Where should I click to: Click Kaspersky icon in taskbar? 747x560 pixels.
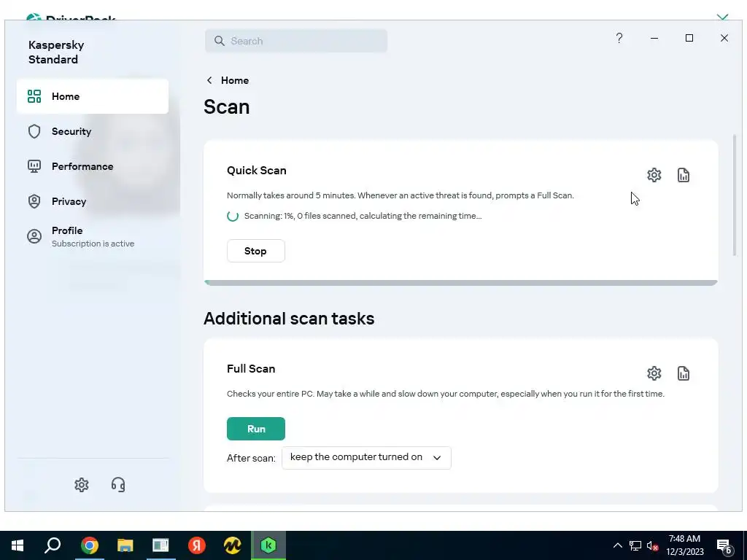(x=268, y=545)
